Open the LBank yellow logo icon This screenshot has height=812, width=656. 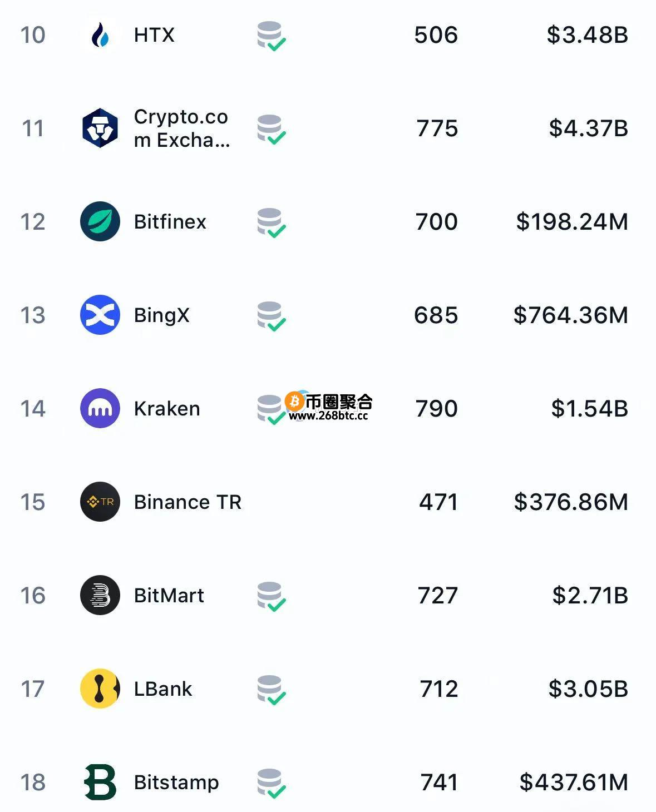click(100, 689)
